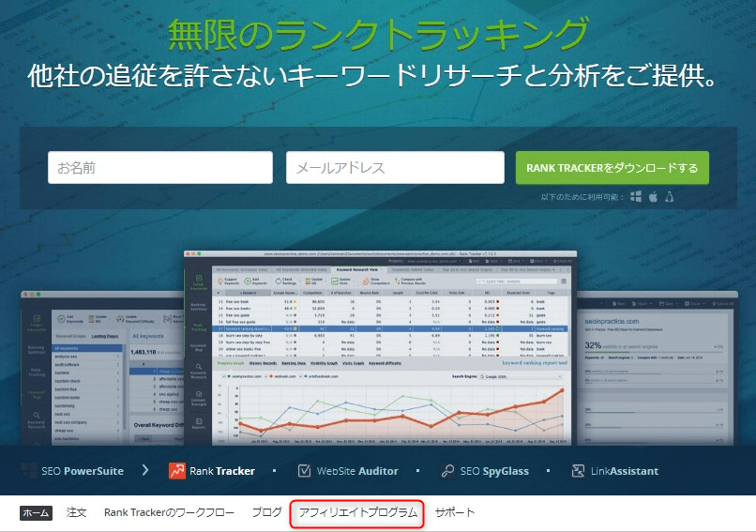
Task: Select the Linux penguin icon
Action: (669, 196)
